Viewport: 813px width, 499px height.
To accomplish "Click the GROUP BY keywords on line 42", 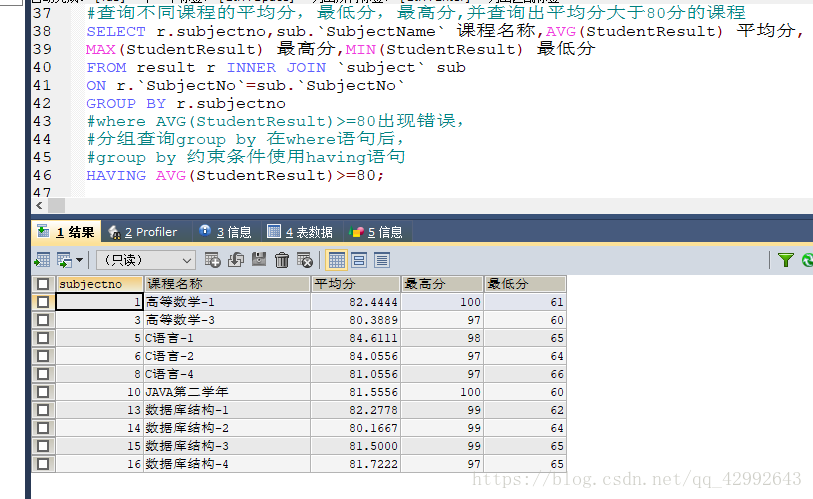I will click(126, 104).
